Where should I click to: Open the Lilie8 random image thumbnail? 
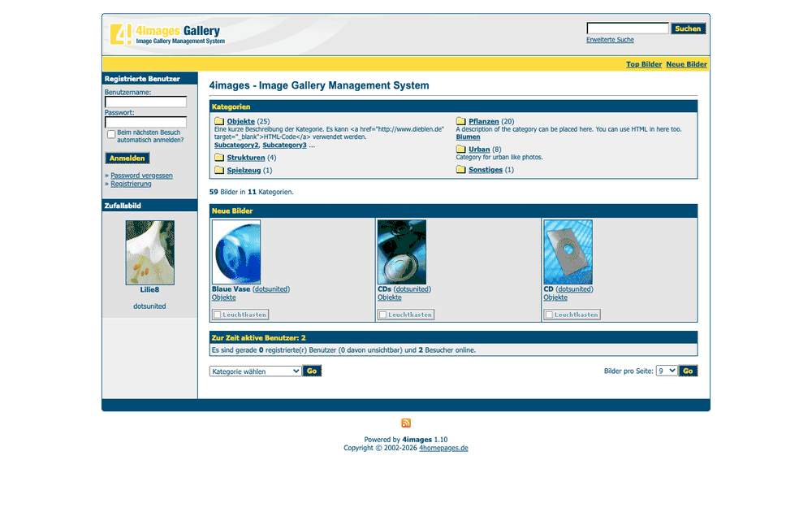pyautogui.click(x=149, y=253)
